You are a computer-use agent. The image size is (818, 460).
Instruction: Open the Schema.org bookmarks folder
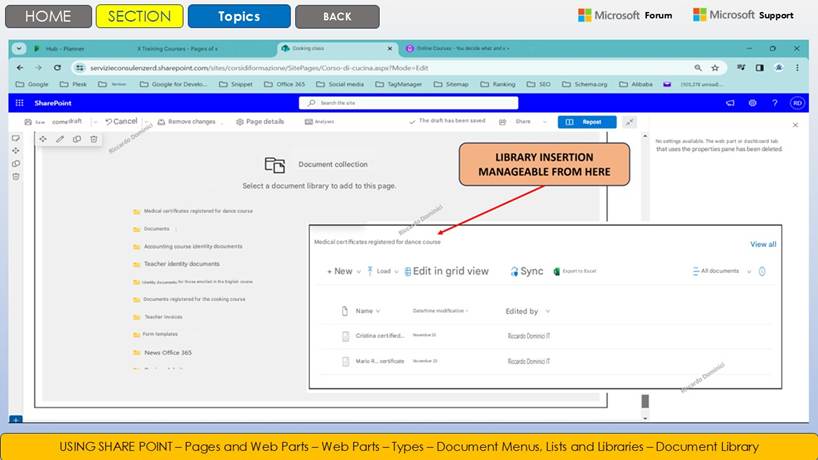click(x=585, y=84)
